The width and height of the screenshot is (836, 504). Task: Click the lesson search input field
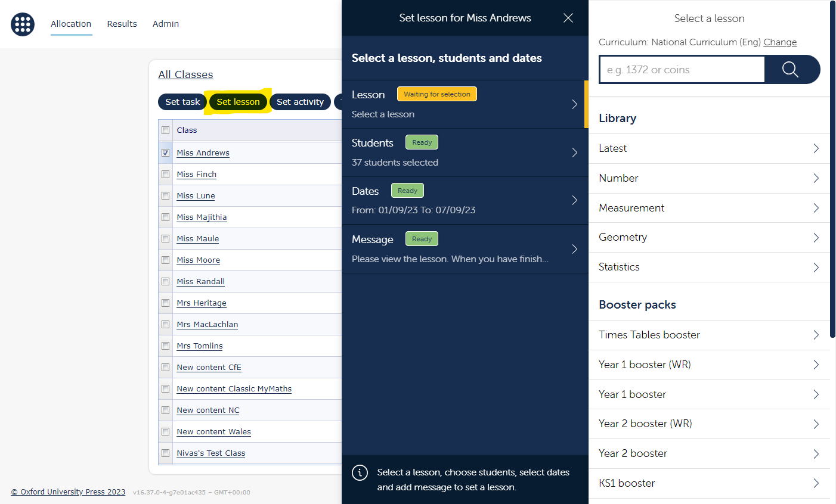pos(682,69)
